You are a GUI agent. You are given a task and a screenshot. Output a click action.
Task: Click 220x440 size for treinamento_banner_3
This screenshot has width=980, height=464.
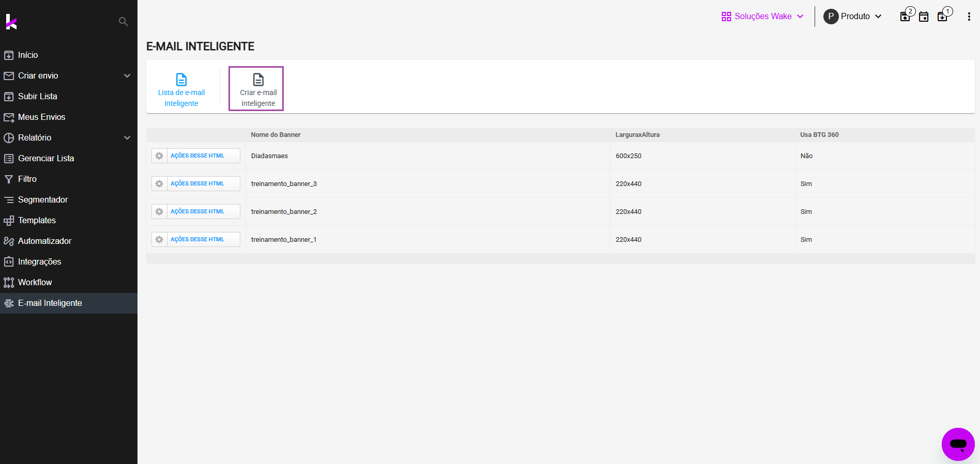click(629, 184)
